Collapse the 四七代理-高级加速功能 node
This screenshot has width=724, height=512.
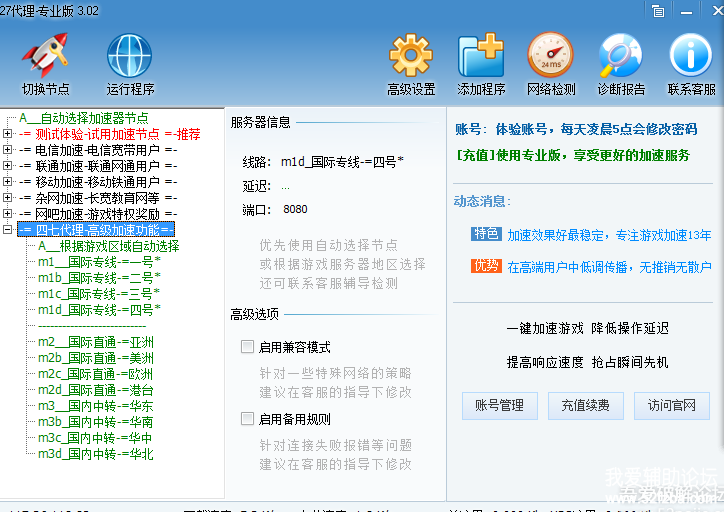point(8,230)
